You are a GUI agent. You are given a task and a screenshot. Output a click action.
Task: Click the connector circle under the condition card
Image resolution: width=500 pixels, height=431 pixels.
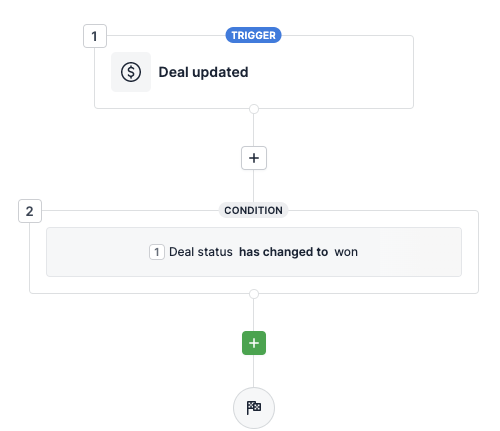[254, 294]
